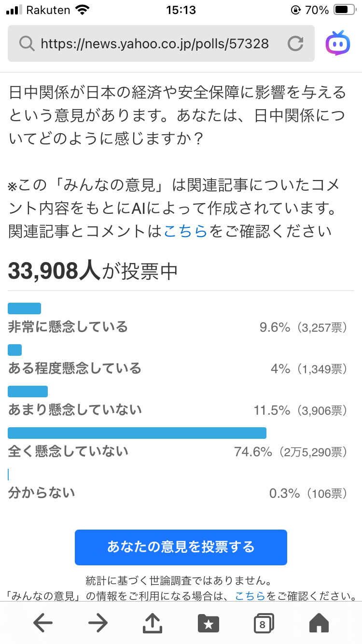Viewport: 362px width, 644px height.
Task: Tap the 33,908人が投票中 count
Action: click(x=93, y=272)
